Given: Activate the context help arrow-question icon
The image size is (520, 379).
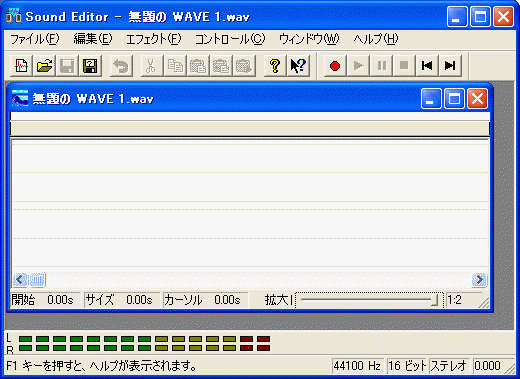Looking at the screenshot, I should point(298,66).
